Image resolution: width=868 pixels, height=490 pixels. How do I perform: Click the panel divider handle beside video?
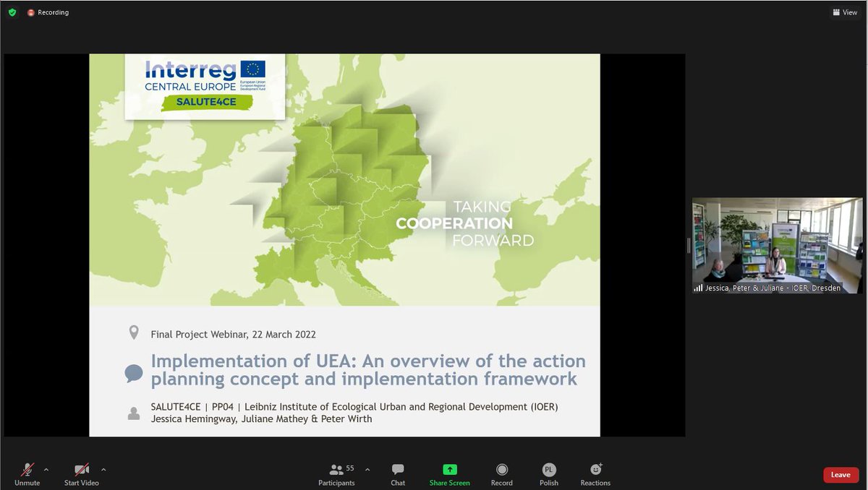(689, 245)
